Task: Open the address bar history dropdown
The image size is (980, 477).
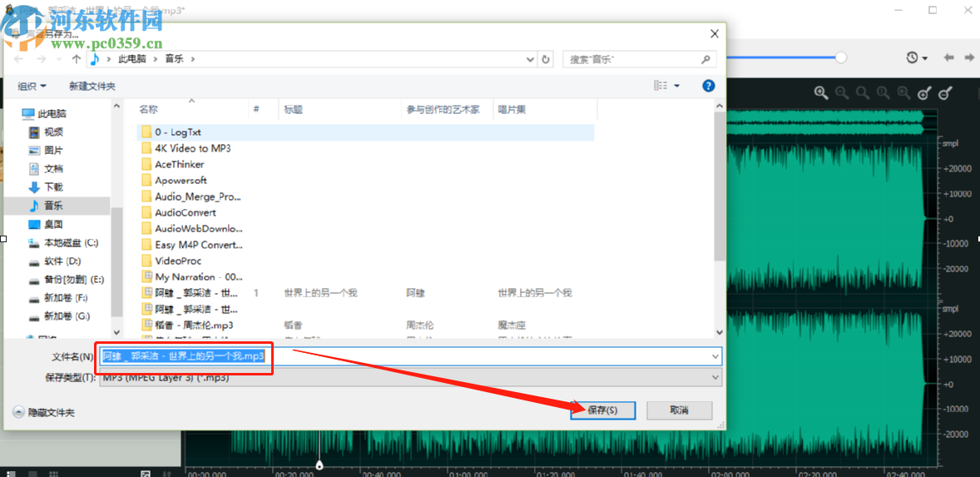Action: (531, 59)
